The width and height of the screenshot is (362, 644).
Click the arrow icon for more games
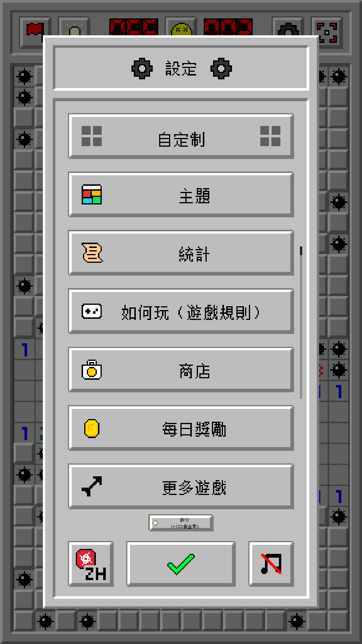[x=92, y=486]
